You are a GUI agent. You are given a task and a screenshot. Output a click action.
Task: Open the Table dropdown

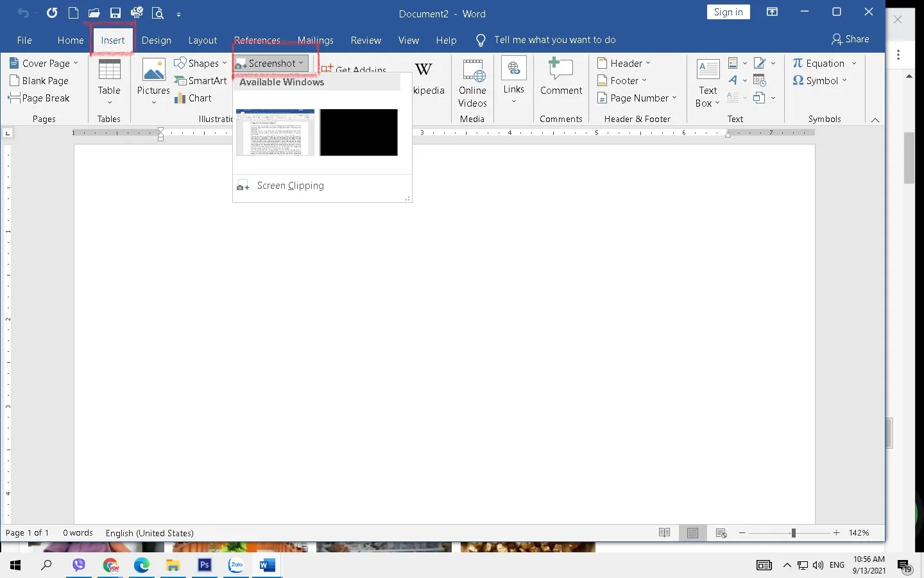pyautogui.click(x=109, y=82)
